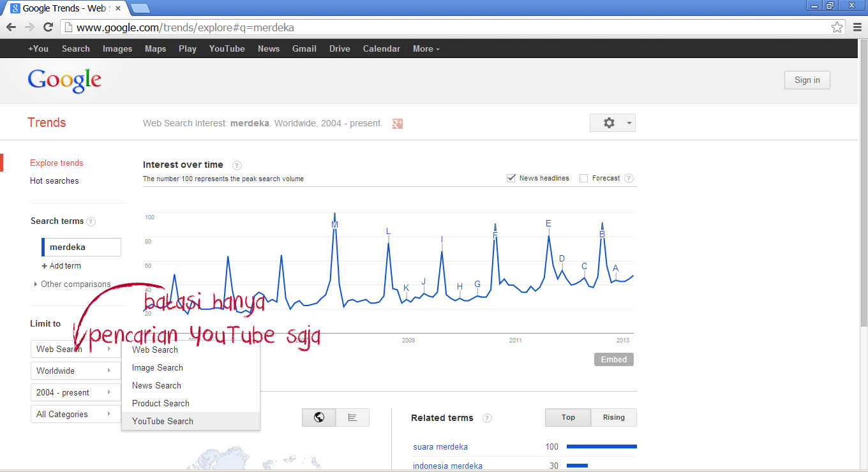Open help icon beside Search terms
Screen dimensions: 868x472
(91, 222)
